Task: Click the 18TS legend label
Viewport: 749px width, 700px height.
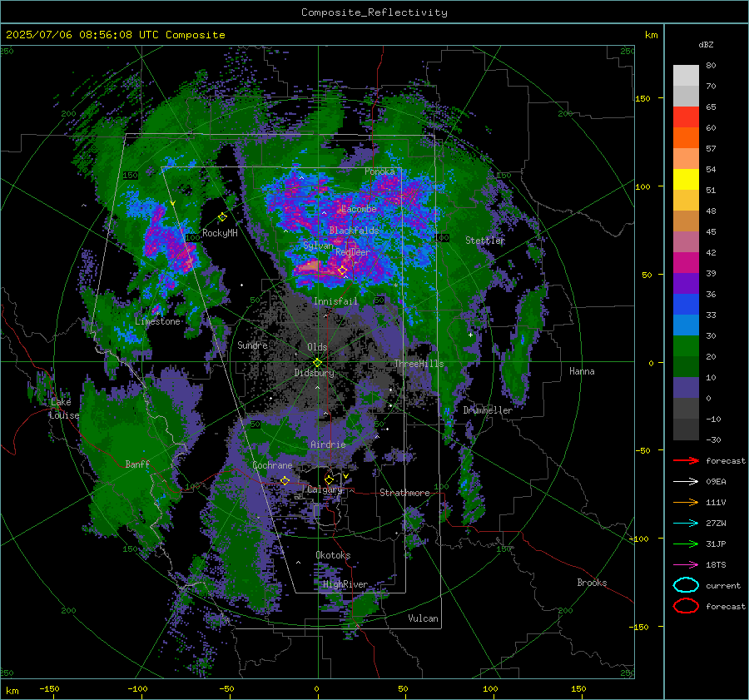Action: 716,565
